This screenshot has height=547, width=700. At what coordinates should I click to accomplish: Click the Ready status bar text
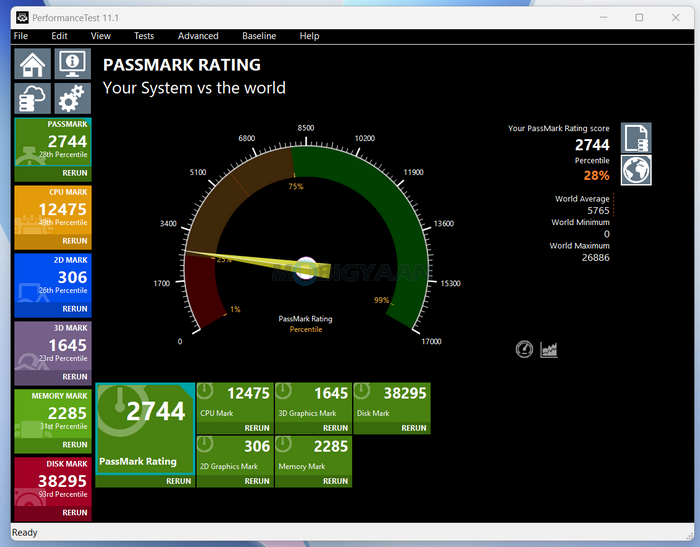(x=25, y=532)
